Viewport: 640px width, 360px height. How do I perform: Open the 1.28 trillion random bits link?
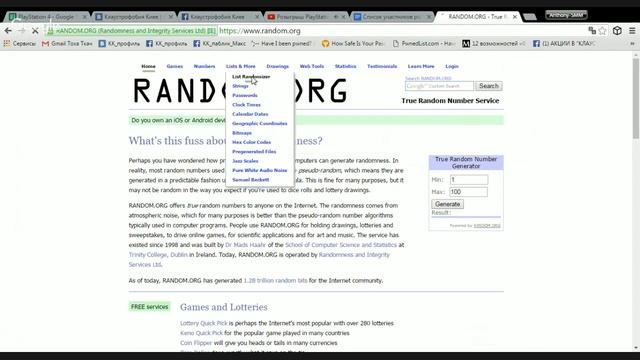point(276,280)
